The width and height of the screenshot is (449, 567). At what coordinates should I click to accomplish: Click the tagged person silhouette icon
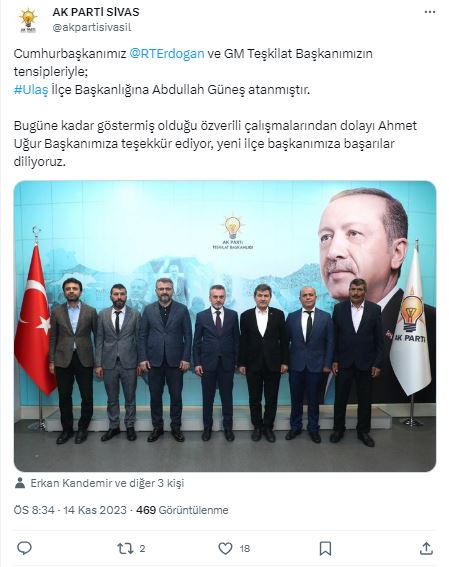20,483
